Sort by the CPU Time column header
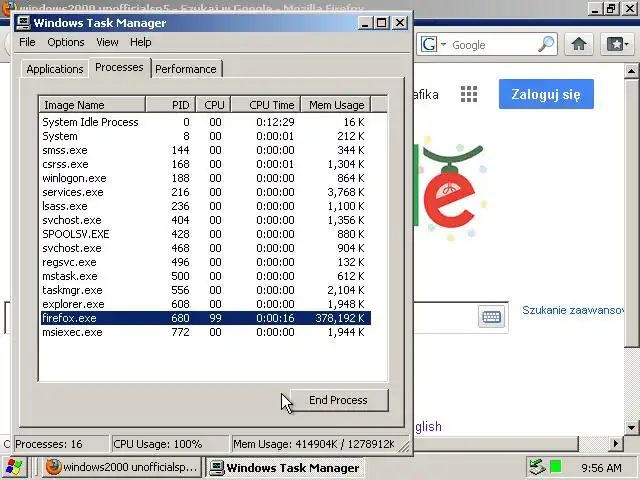This screenshot has width=640, height=480. click(266, 105)
